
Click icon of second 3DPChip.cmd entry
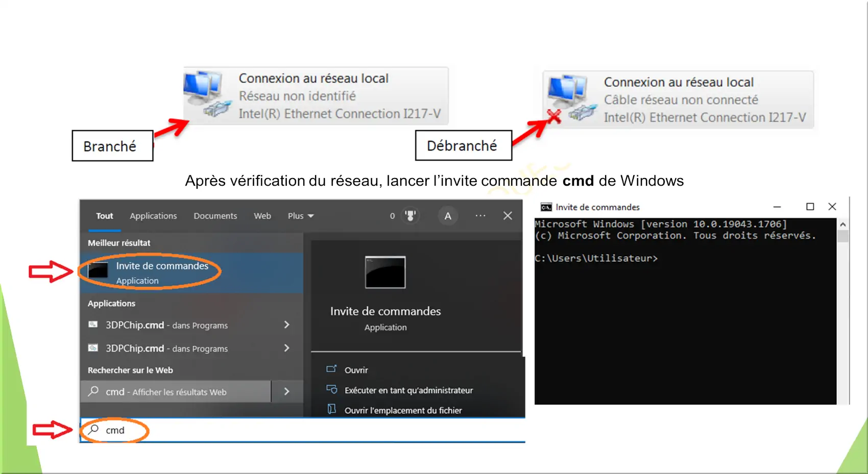click(93, 348)
